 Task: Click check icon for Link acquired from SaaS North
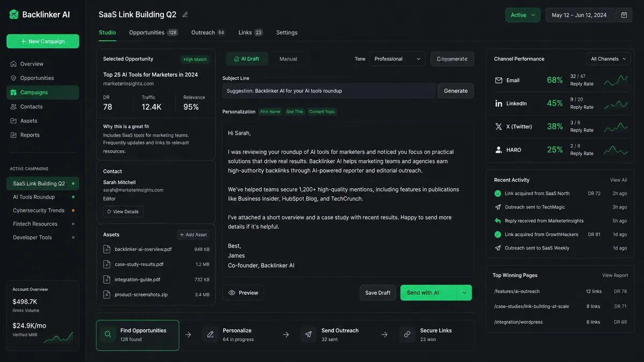coord(497,194)
